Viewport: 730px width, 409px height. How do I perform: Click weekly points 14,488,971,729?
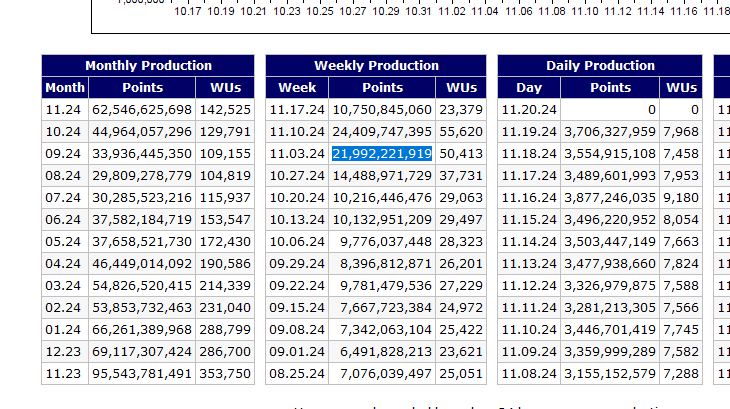point(382,176)
